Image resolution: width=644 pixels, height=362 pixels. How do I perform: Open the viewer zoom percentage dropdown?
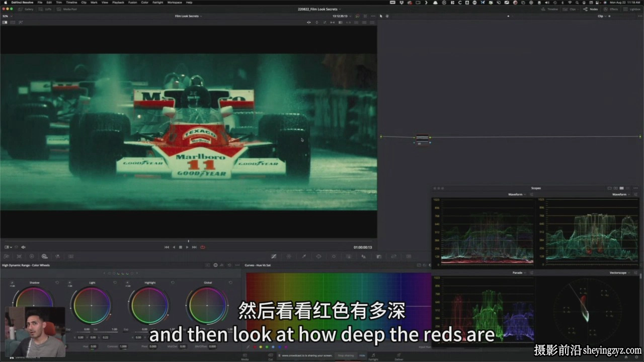click(x=7, y=16)
